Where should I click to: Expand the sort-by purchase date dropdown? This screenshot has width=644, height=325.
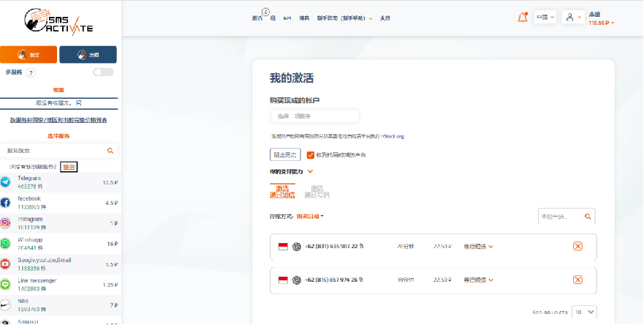pos(311,216)
